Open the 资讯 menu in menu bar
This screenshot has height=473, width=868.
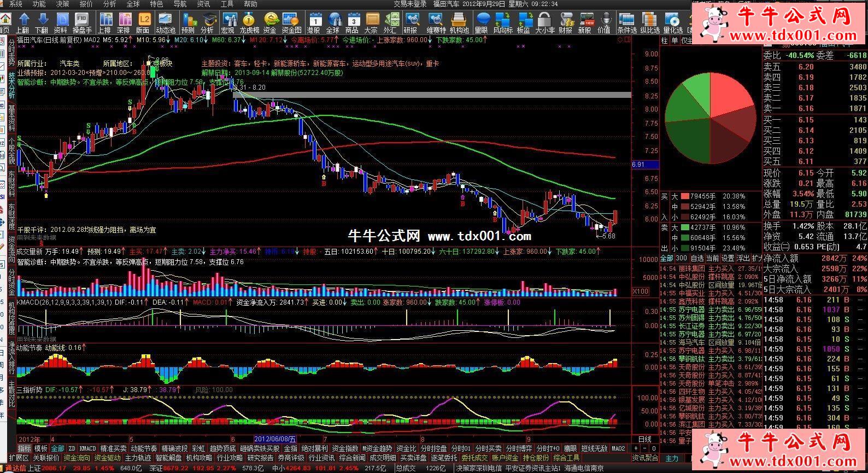pos(203,4)
